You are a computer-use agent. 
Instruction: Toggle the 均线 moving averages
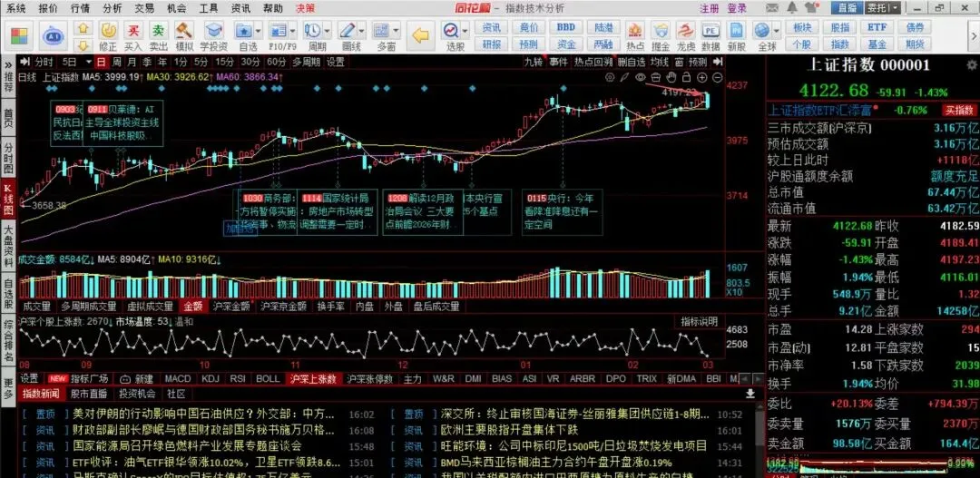click(660, 62)
